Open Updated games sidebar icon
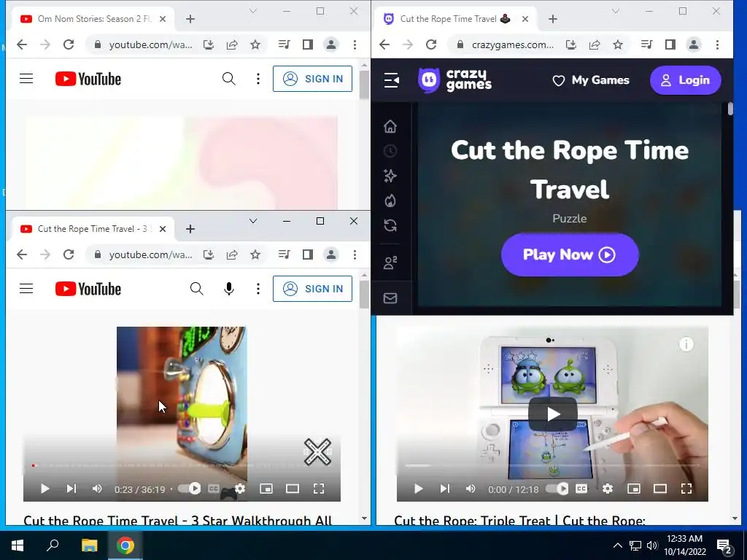 [x=390, y=225]
